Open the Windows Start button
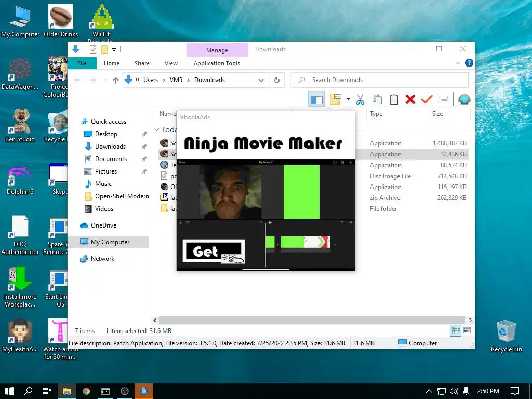This screenshot has width=532, height=399. 9,391
